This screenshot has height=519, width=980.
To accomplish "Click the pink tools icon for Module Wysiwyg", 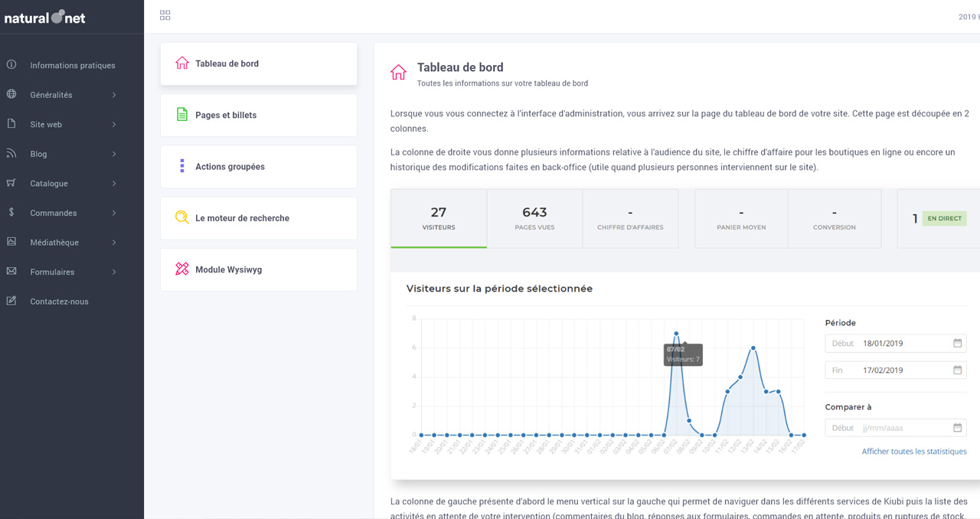I will 181,269.
